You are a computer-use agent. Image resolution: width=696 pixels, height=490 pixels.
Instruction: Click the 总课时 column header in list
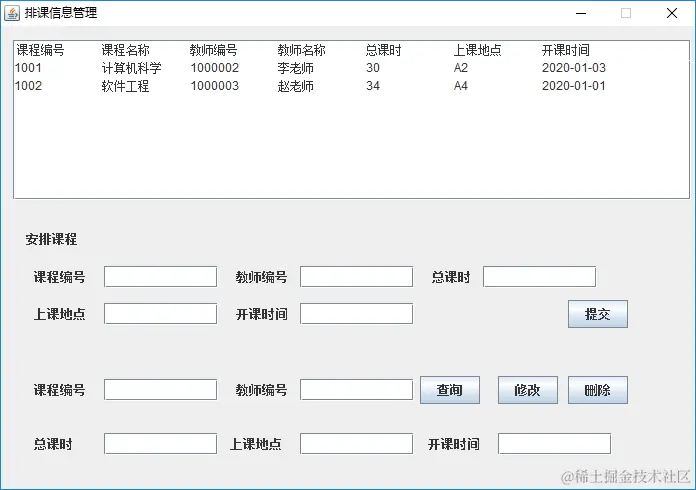[x=384, y=50]
